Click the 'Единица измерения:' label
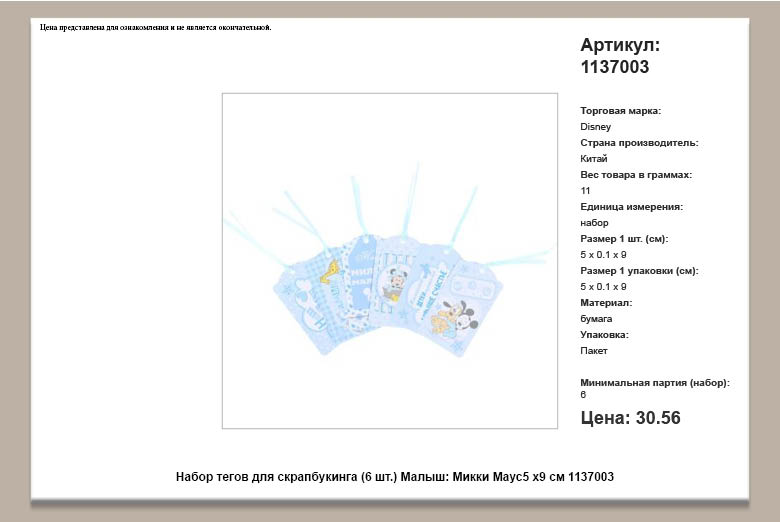The image size is (780, 522). click(631, 207)
